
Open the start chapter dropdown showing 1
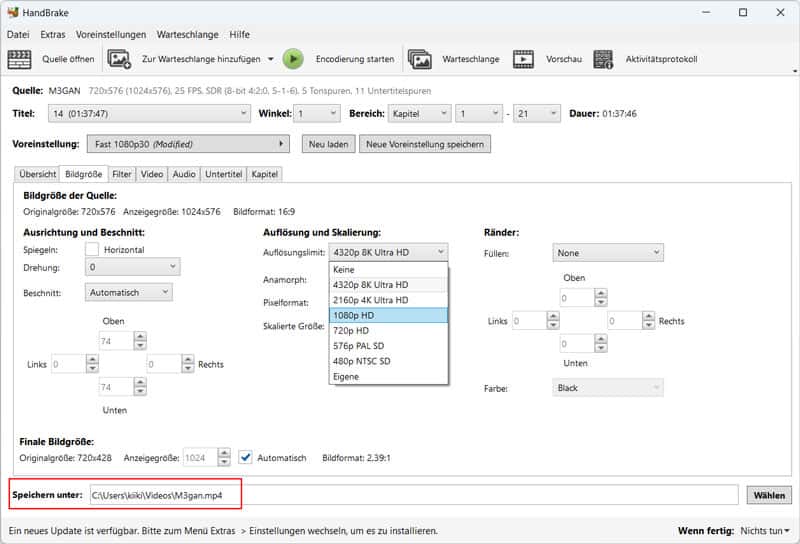click(479, 113)
